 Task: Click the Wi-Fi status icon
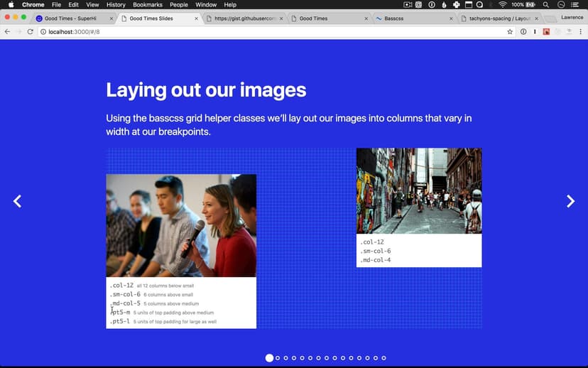(x=503, y=5)
